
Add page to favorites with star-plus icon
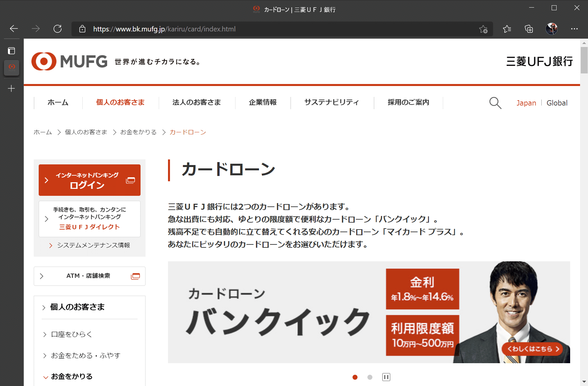(x=483, y=29)
